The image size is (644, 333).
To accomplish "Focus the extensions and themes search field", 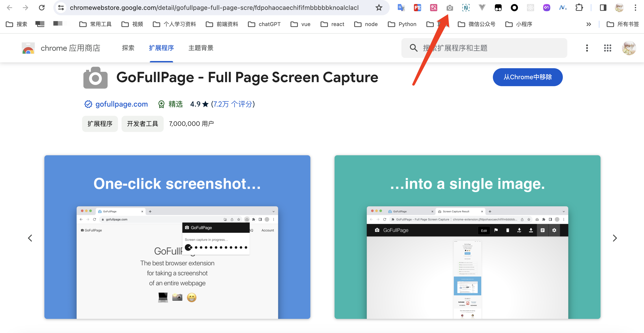I will [484, 48].
